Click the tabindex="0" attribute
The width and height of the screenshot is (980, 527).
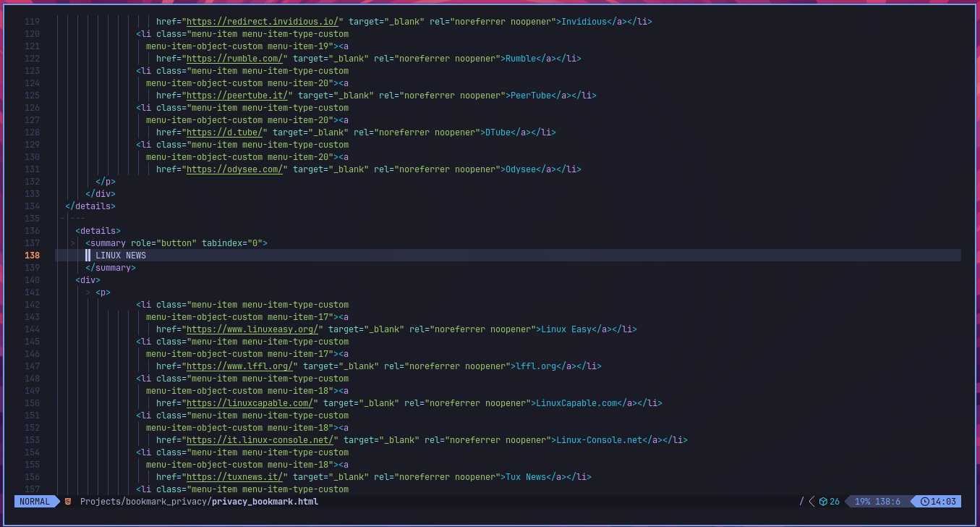pos(232,243)
